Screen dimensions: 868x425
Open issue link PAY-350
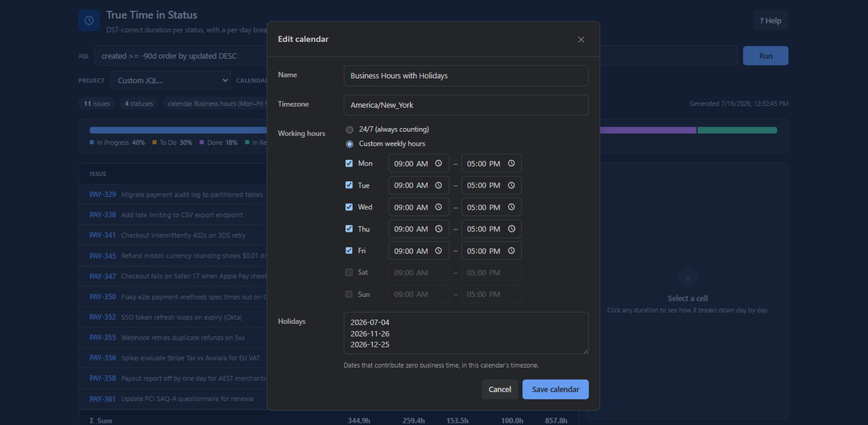(103, 297)
